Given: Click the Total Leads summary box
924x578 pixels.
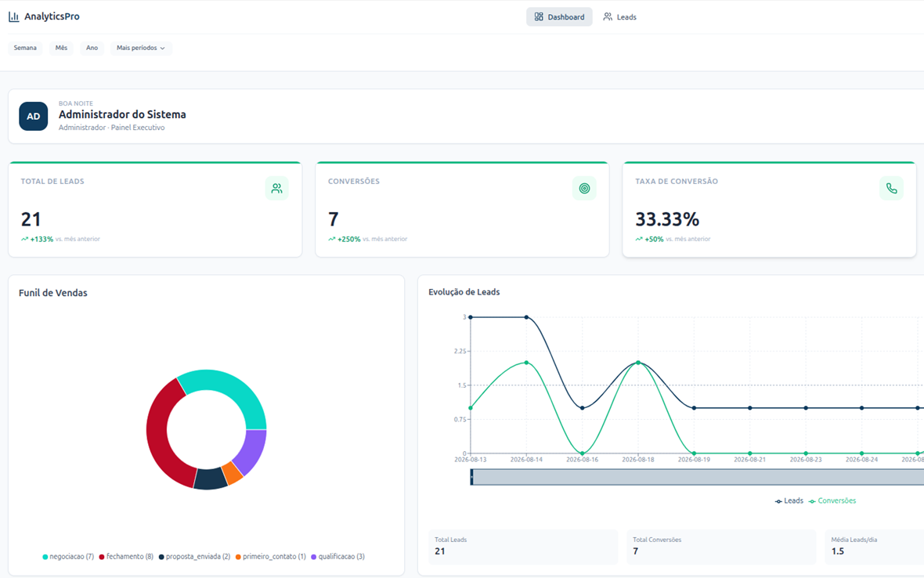Looking at the screenshot, I should (x=523, y=547).
